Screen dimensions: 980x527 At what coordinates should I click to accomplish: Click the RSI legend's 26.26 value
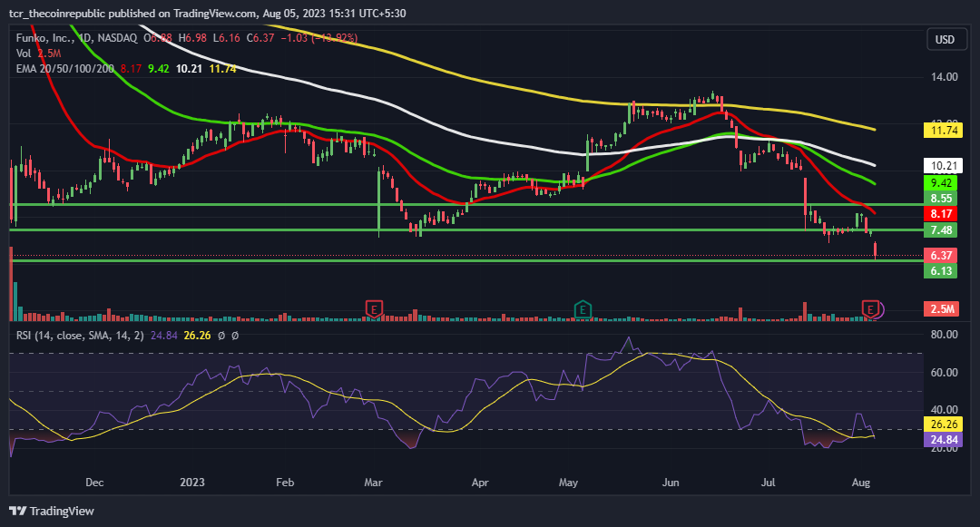(x=197, y=336)
